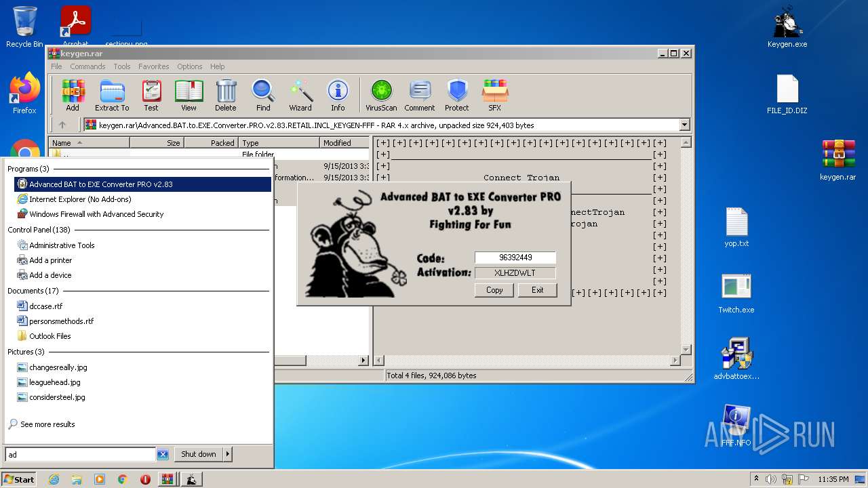Click the Info toolbar icon
Image resolution: width=868 pixels, height=488 pixels.
click(x=338, y=95)
